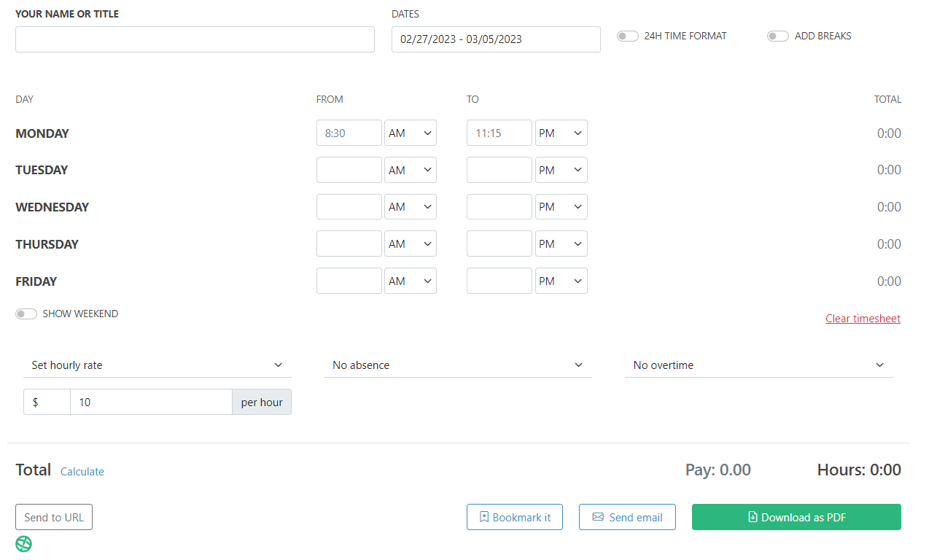Expand the No overtime dropdown
The width and height of the screenshot is (937, 560).
[758, 365]
